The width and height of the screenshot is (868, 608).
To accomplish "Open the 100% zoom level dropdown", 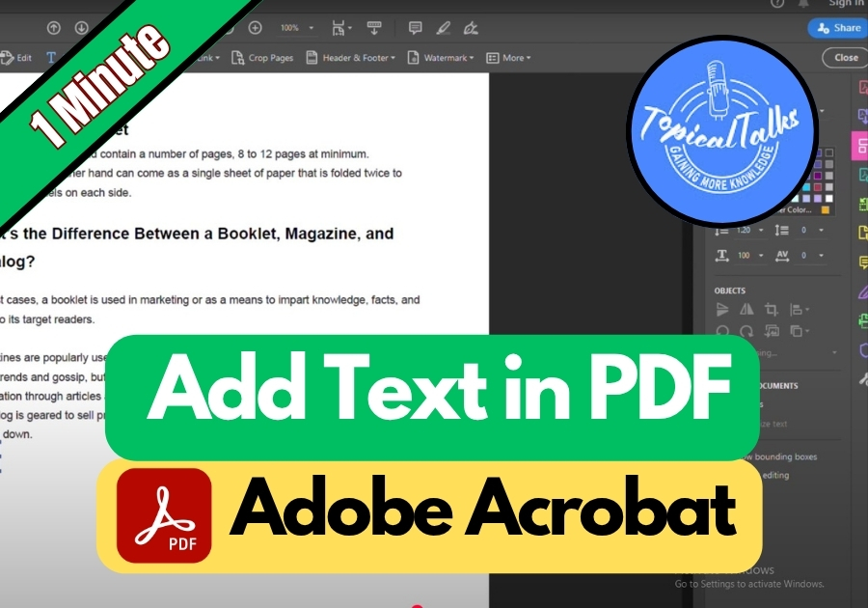I will pos(297,28).
